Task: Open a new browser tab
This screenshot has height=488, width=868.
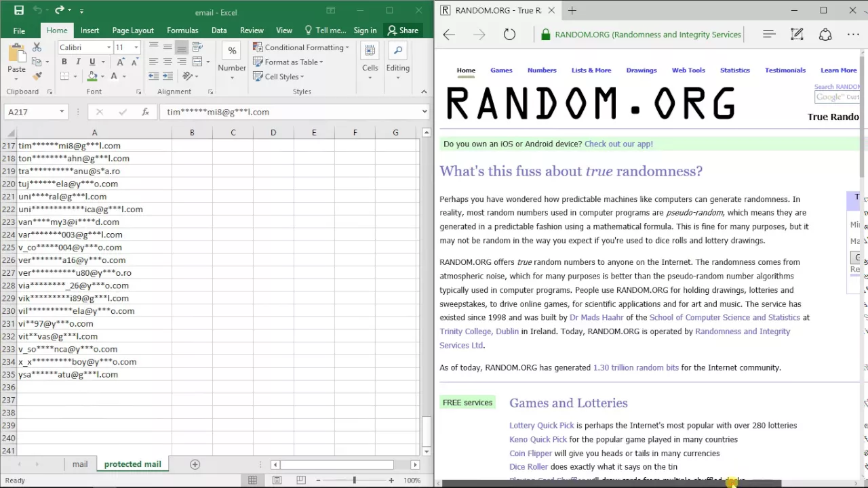Action: 572,10
